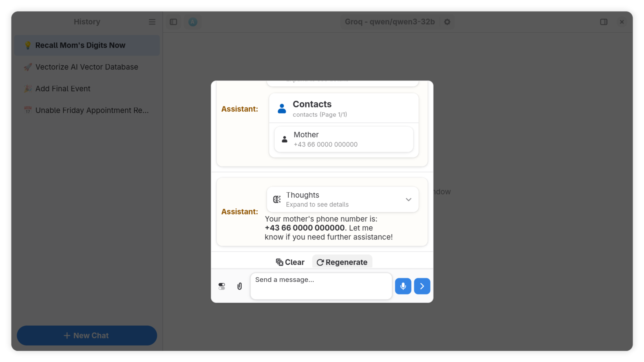This screenshot has width=644, height=362.
Task: Open the Vectorize AI Vector Database chat
Action: pyautogui.click(x=87, y=67)
